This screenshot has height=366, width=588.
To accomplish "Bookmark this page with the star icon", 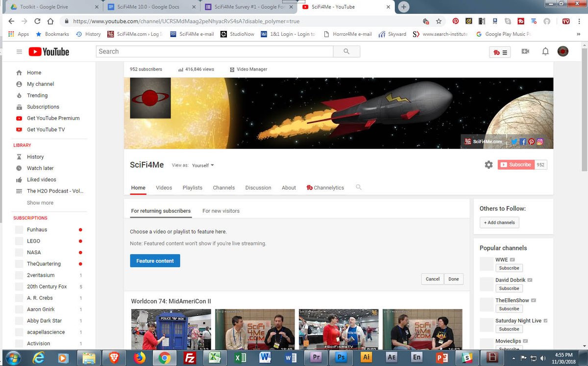I will pos(439,21).
